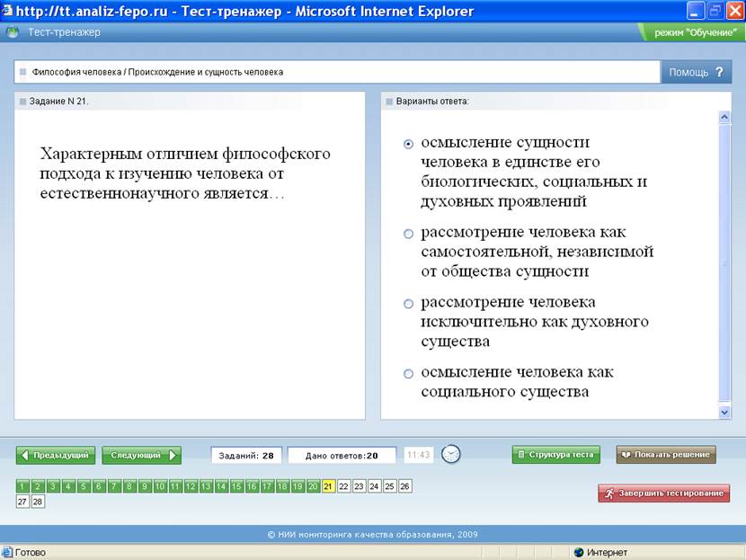
Task: Jump to question 15
Action: tap(236, 486)
